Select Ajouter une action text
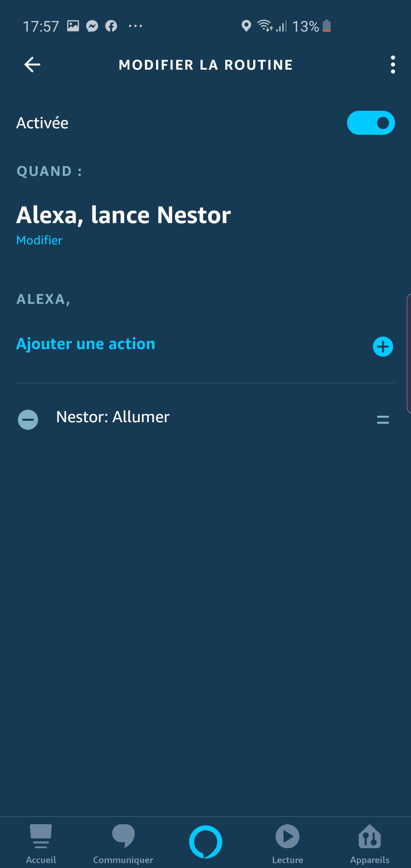Screen dimensions: 411x868 point(86,344)
